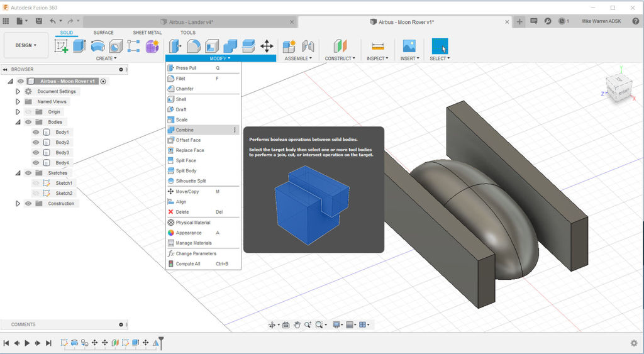Open timeline settings gear icon
Screen dimensions: 644x354
click(x=633, y=343)
